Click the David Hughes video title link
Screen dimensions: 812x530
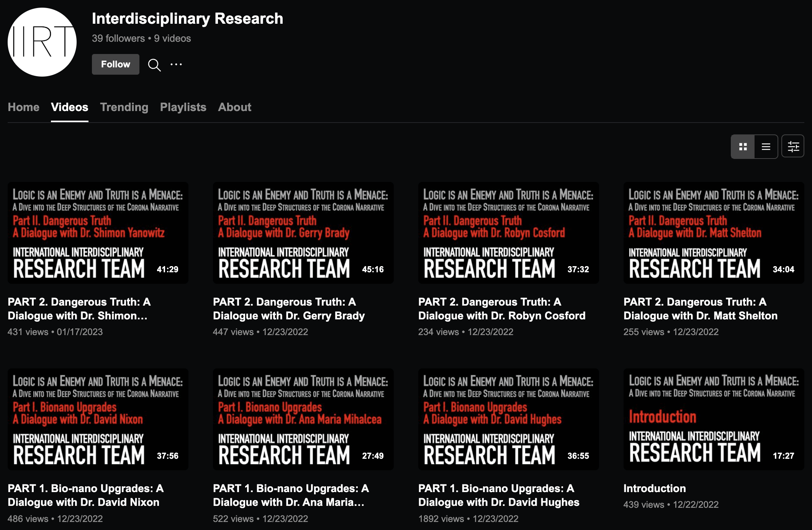point(498,495)
